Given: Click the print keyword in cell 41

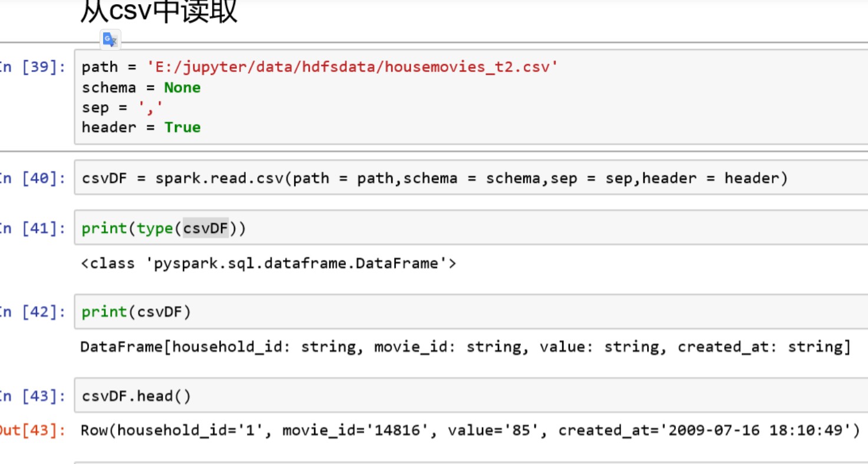Looking at the screenshot, I should 104,228.
